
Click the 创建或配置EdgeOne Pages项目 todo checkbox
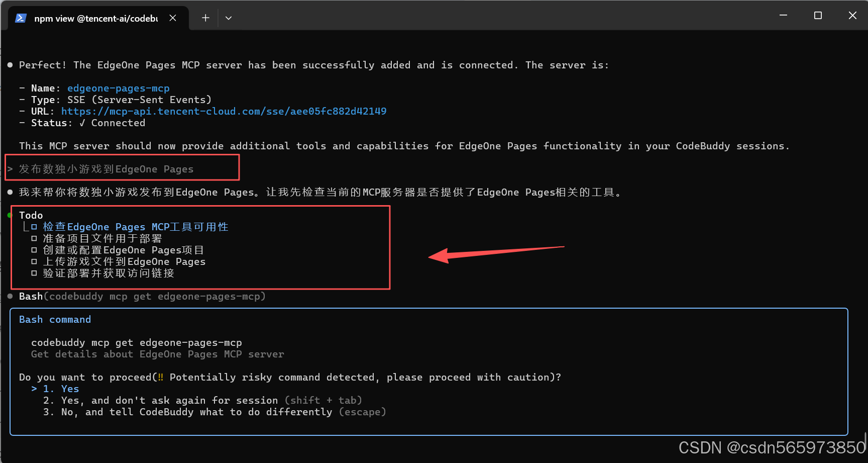[34, 250]
